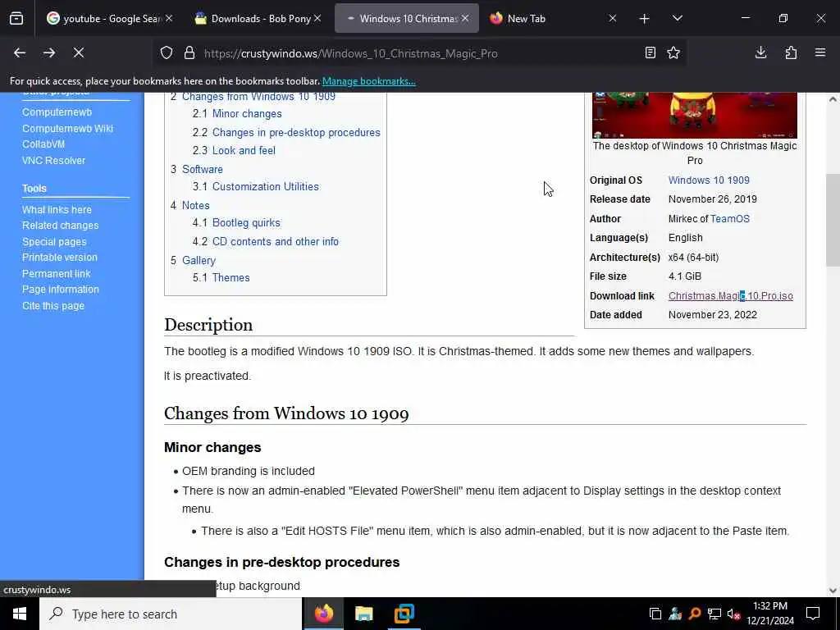This screenshot has height=630, width=840.
Task: Open VNC Resolver sidebar link
Action: pos(53,160)
